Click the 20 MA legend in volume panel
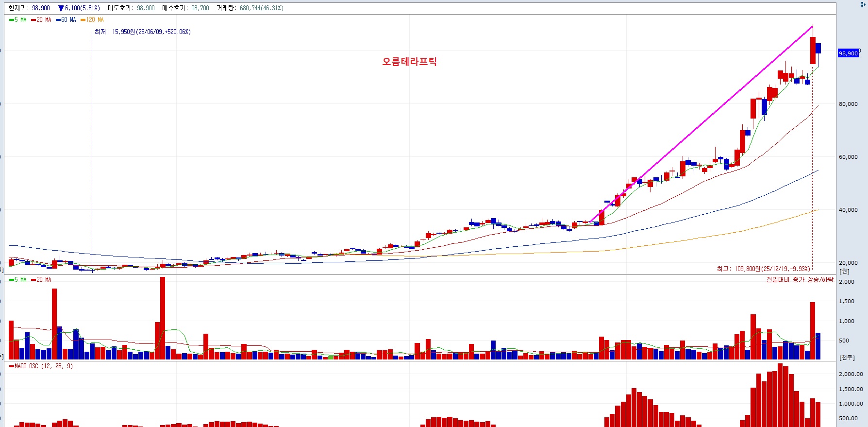 (x=41, y=280)
